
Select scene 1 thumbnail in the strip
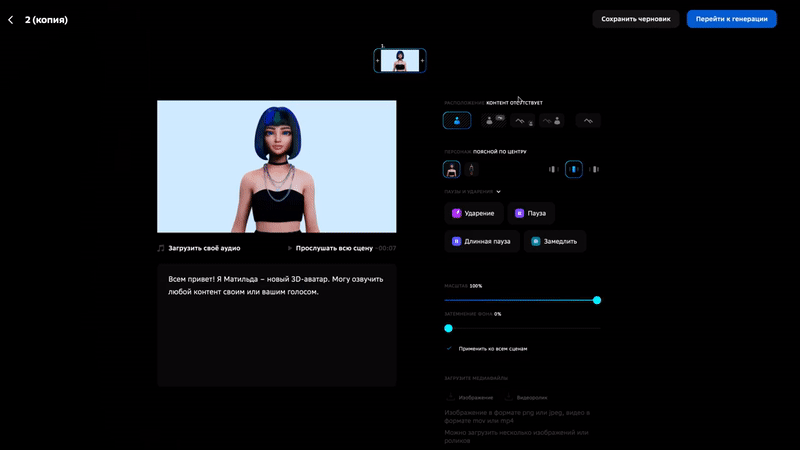tap(400, 61)
